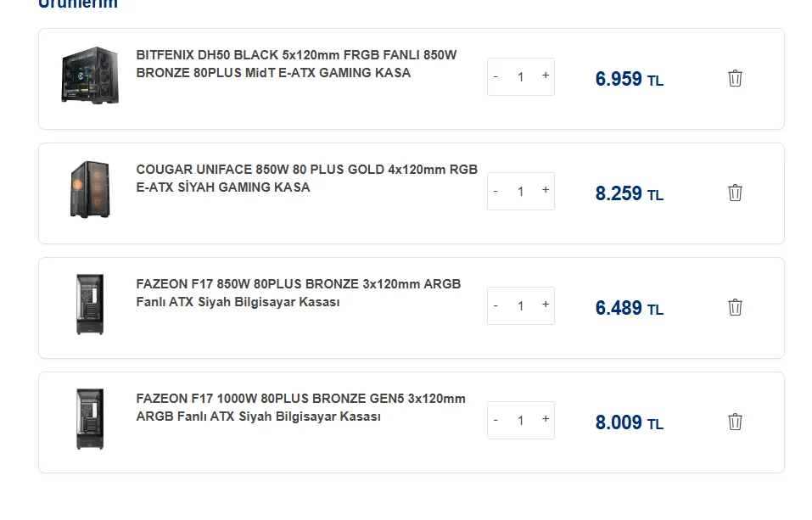This screenshot has height=520, width=812.
Task: Click the FAZEON F17 850W case thumbnail
Action: 90,304
